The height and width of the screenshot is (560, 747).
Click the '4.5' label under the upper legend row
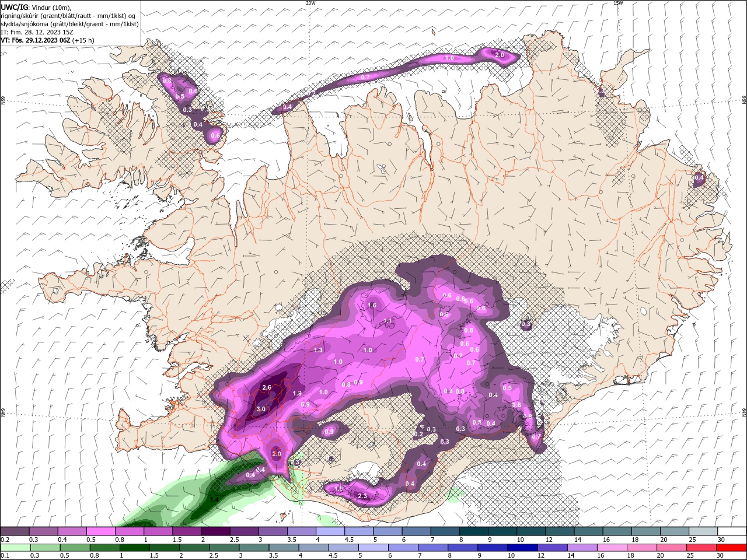348,540
